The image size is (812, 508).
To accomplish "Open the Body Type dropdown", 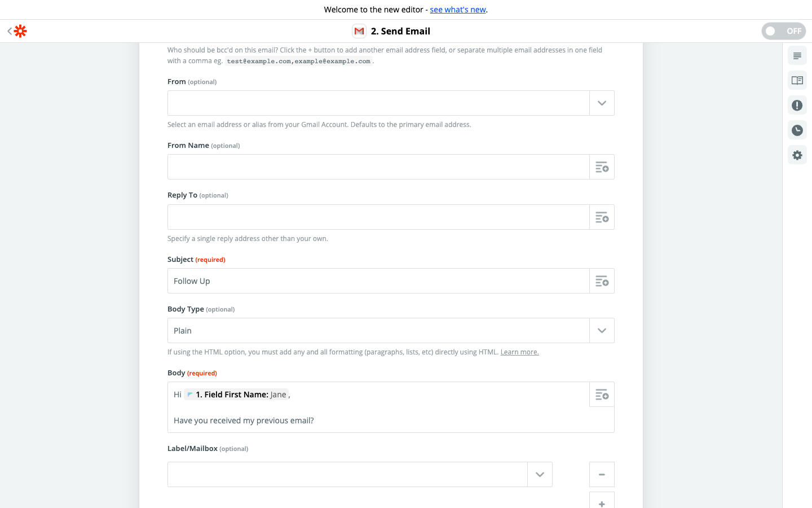I will [x=602, y=331].
